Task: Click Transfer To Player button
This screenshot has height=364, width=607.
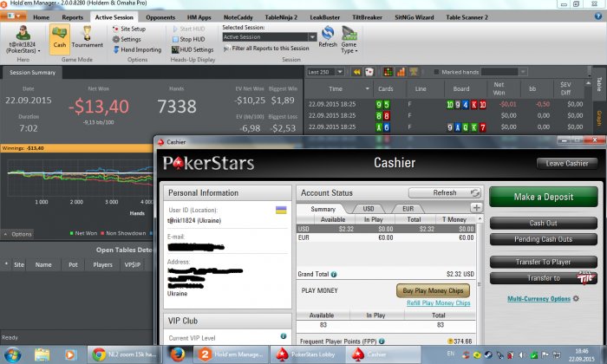Action: [544, 263]
